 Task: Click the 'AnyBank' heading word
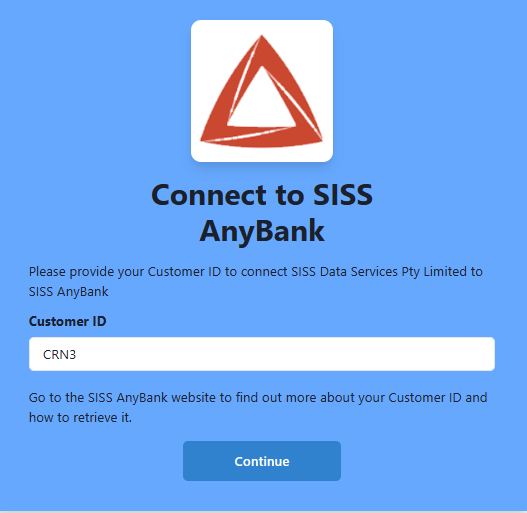(x=262, y=231)
